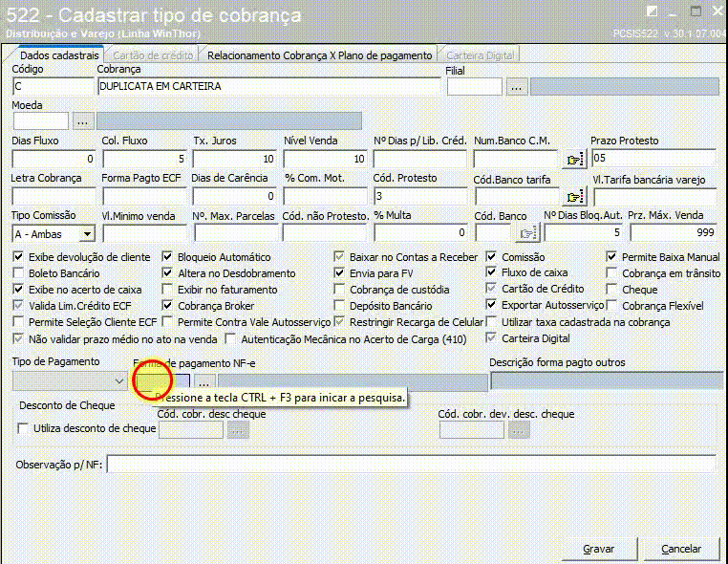
Task: Uncheck Altera no Desdobramento
Action: [x=167, y=272]
